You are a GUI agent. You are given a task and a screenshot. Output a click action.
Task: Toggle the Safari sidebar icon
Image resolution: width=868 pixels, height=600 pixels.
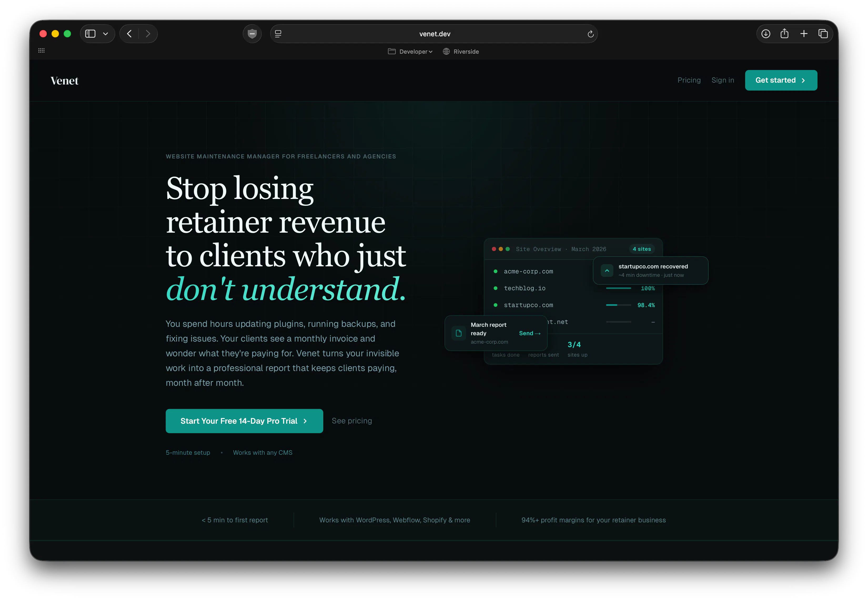click(90, 34)
